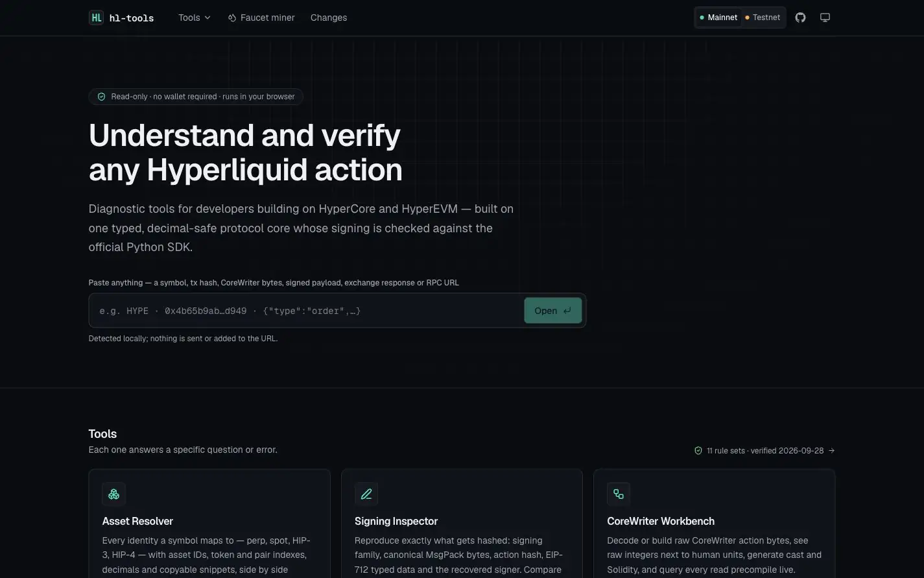Switch network to Mainnet
This screenshot has width=924, height=578.
(x=718, y=18)
